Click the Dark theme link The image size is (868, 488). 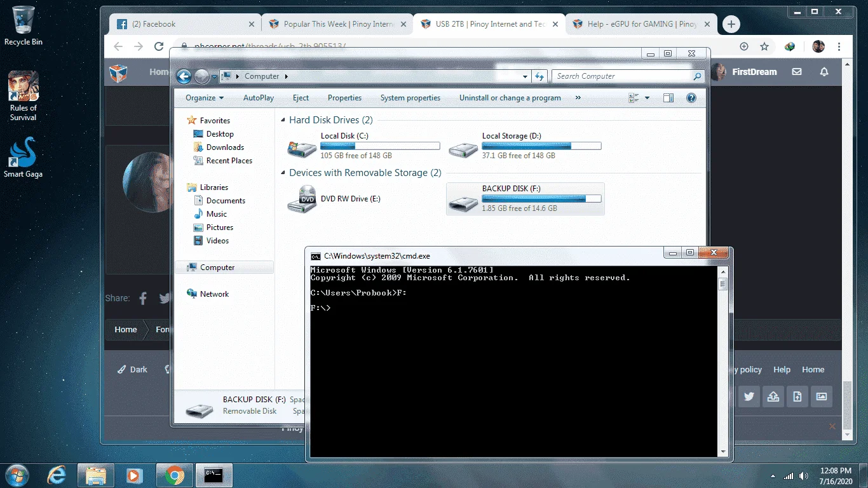(132, 370)
